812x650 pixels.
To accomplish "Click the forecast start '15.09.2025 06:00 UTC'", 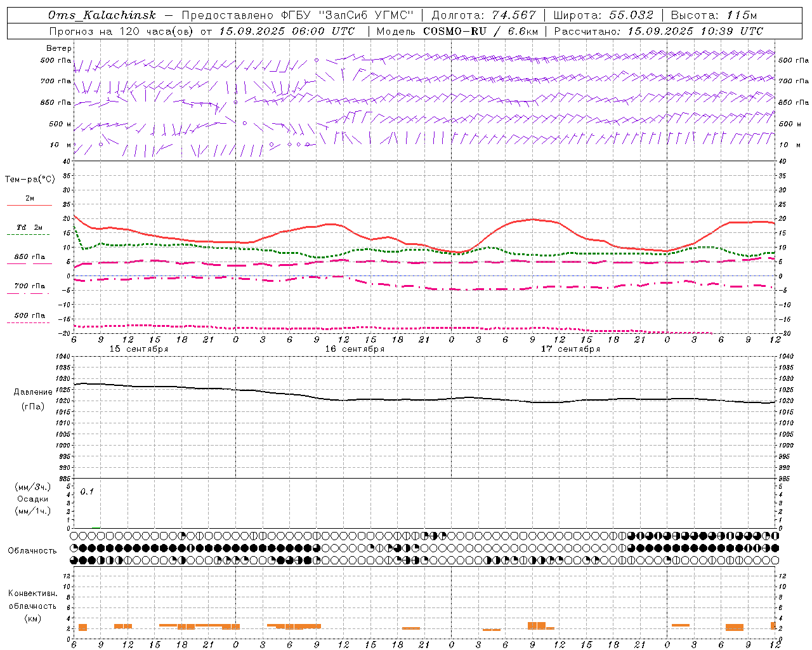I will pyautogui.click(x=286, y=31).
